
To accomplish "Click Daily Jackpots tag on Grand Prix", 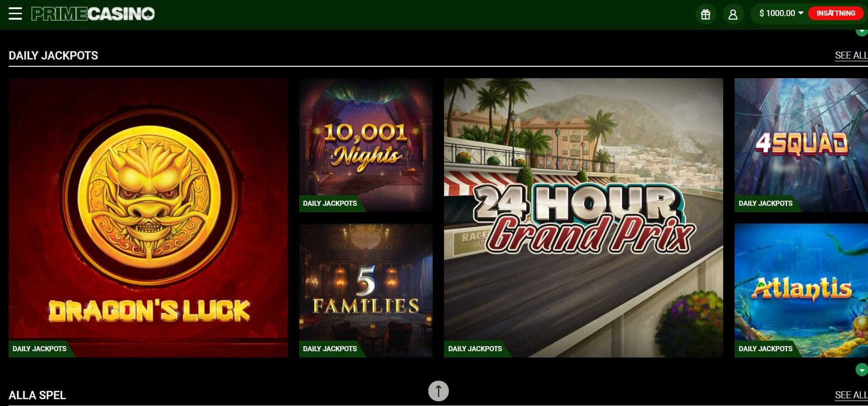I will 476,349.
